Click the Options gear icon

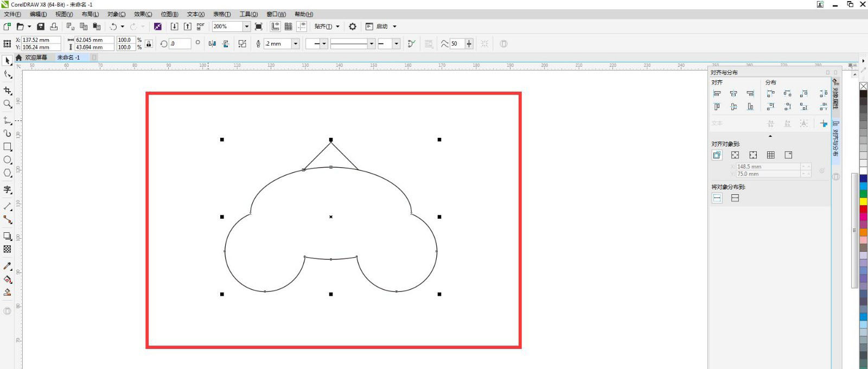(353, 27)
